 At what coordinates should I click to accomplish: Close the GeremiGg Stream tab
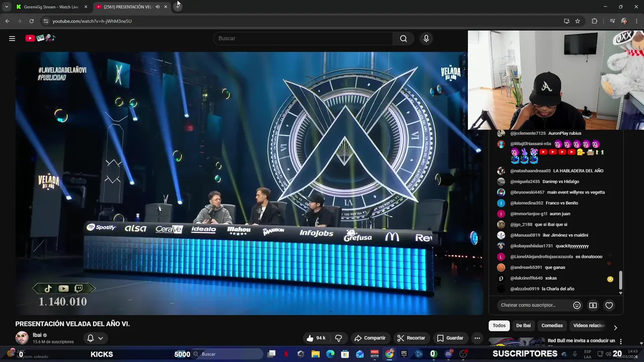[86, 7]
